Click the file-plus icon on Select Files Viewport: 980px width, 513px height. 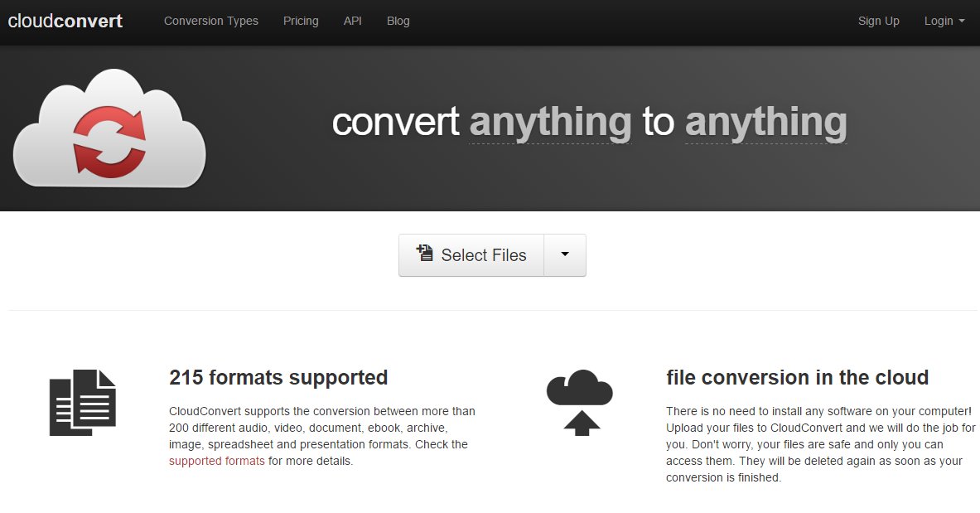pyautogui.click(x=425, y=253)
